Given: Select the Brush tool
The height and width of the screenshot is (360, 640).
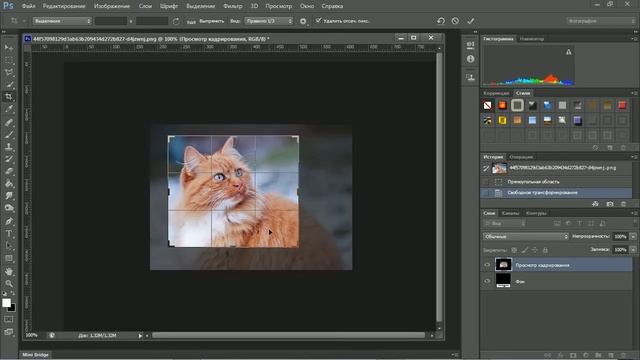Looking at the screenshot, I should (9, 134).
